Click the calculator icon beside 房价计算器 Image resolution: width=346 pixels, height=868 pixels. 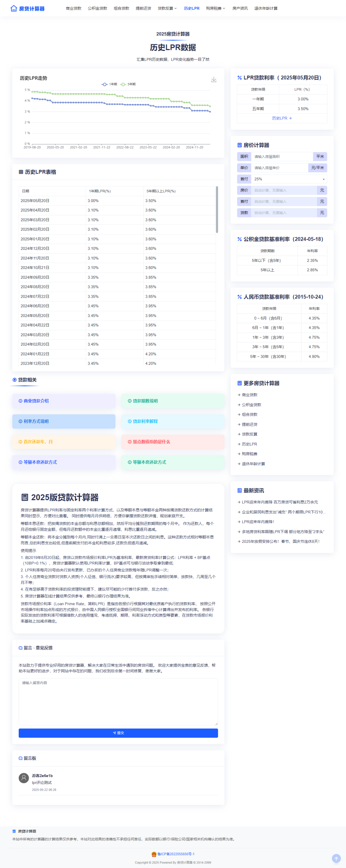coord(239,145)
